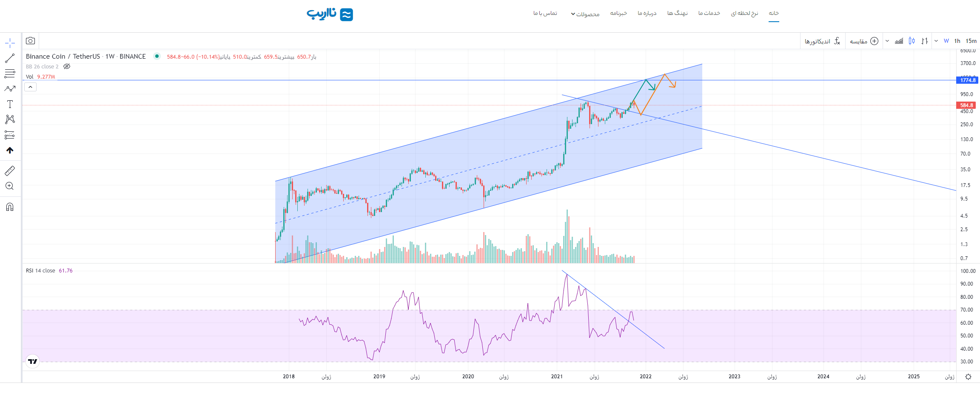Image resolution: width=980 pixels, height=394 pixels.
Task: Select the Text annotation tool
Action: pos(10,104)
